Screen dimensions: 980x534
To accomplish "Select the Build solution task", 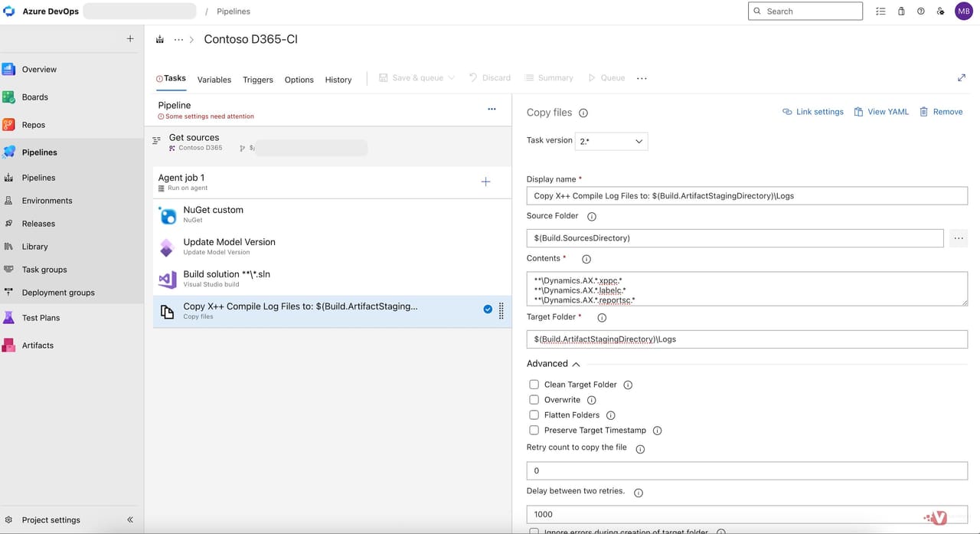I will tap(332, 279).
